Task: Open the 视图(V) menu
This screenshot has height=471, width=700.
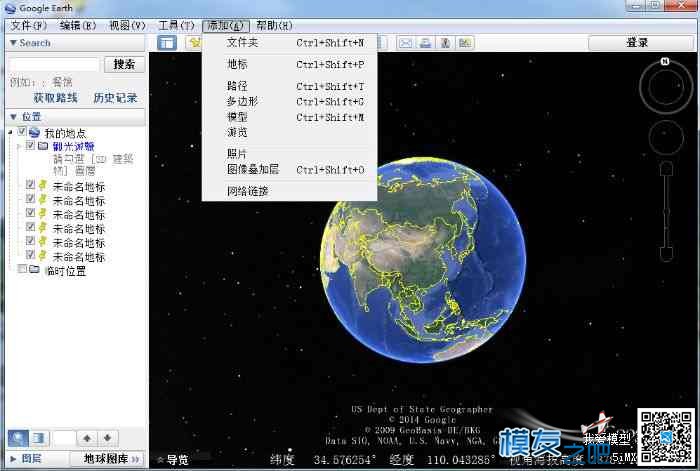Action: pyautogui.click(x=128, y=25)
